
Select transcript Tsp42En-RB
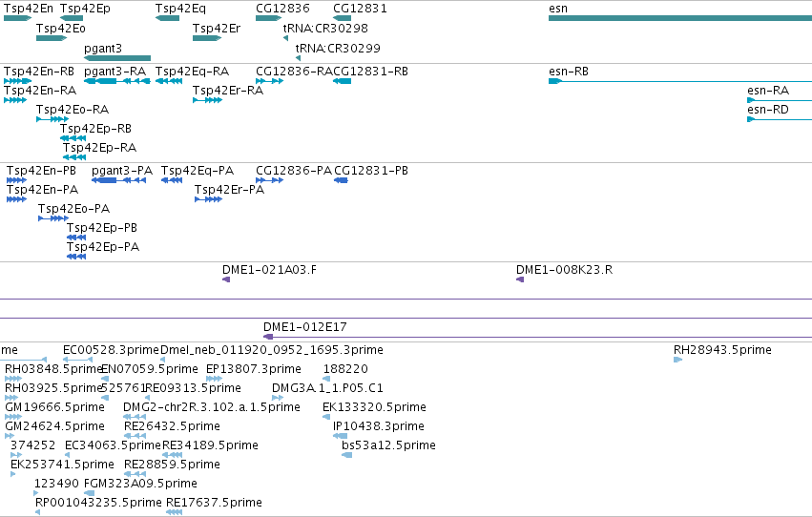39,72
